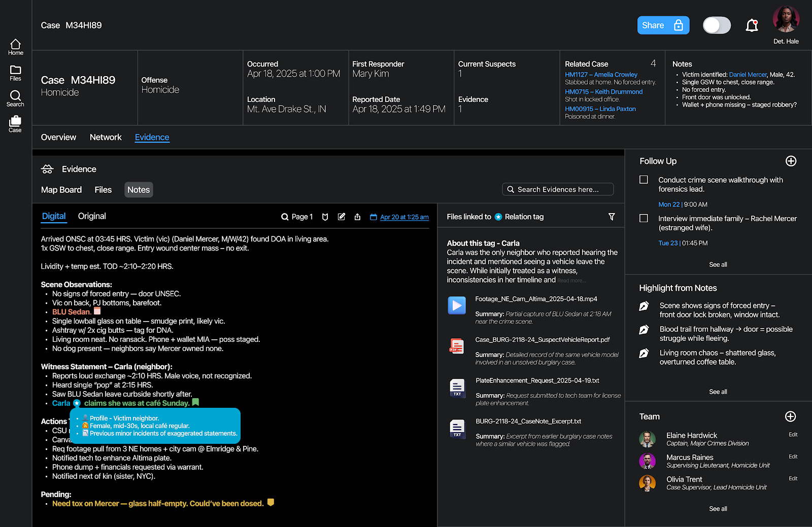Edit Elaine Hardwick team entry
Image resolution: width=812 pixels, height=527 pixels.
pos(793,435)
